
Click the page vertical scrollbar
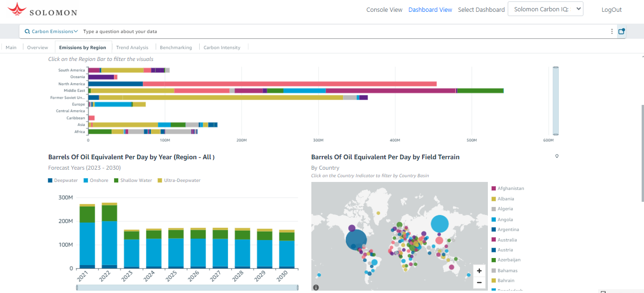tap(642, 154)
